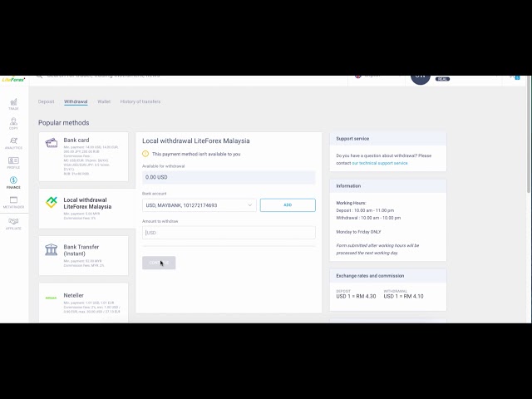Viewport: 532px width, 399px height.
Task: Switch to the Deposit tab
Action: point(47,101)
